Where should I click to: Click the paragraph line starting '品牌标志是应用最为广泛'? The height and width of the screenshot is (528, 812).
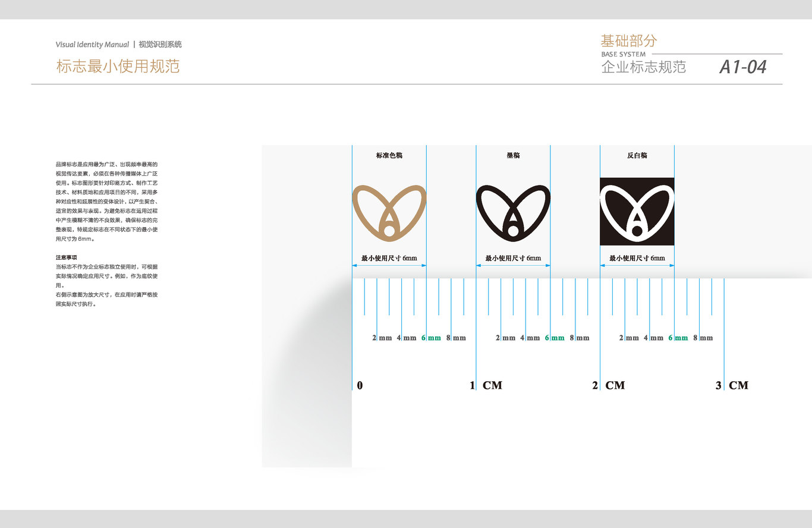pos(107,164)
